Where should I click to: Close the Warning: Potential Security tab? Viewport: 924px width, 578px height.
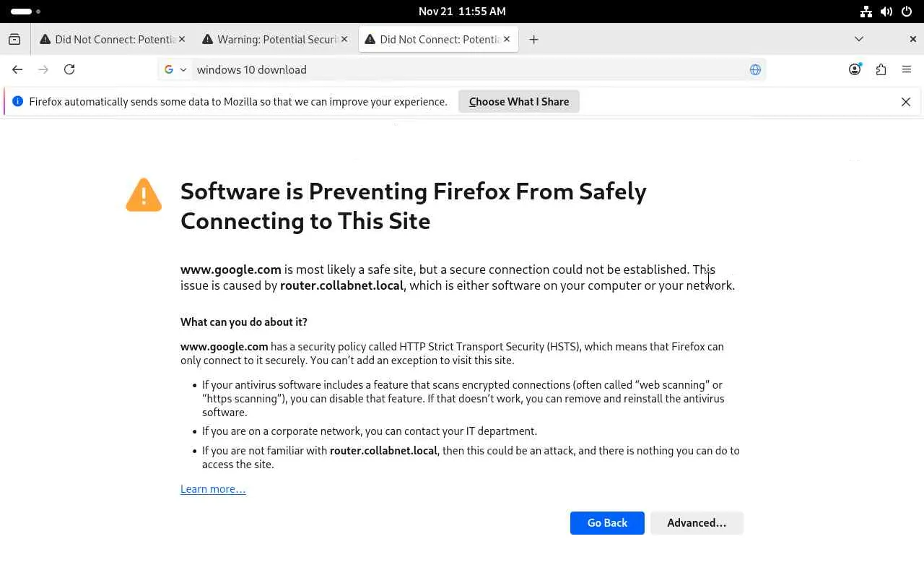344,39
